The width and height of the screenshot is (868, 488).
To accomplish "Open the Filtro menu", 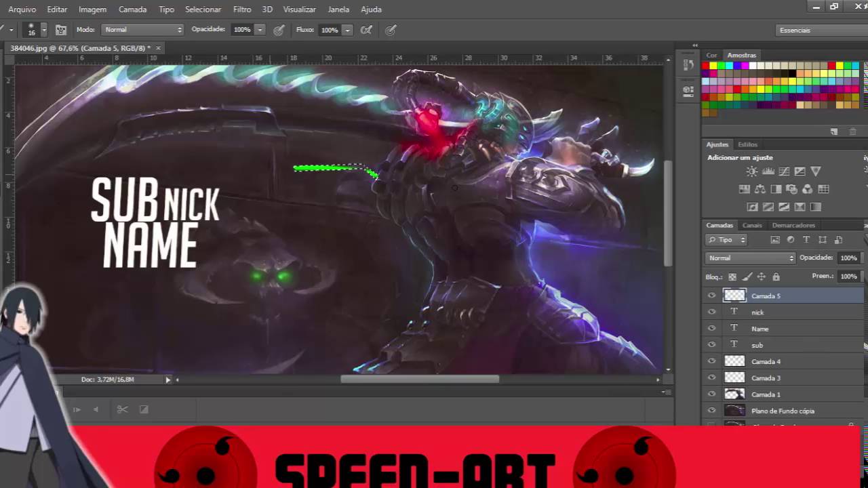I will coord(242,9).
